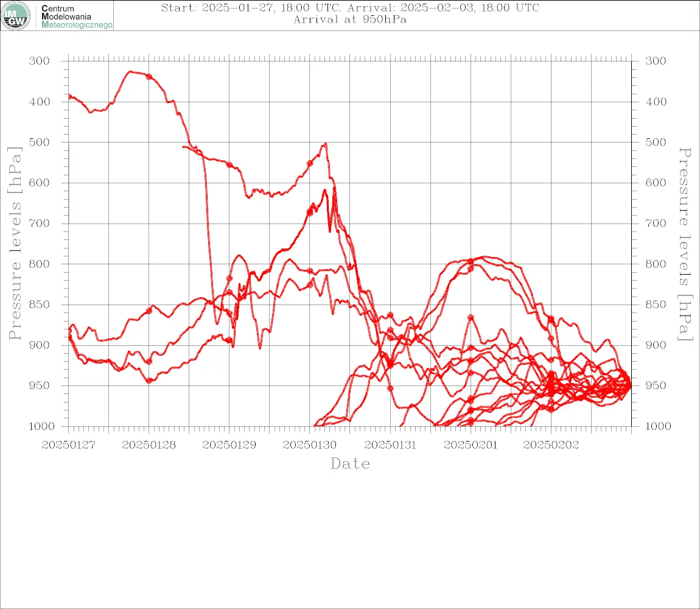Click the left axis value 900
The width and height of the screenshot is (700, 609).
click(40, 345)
